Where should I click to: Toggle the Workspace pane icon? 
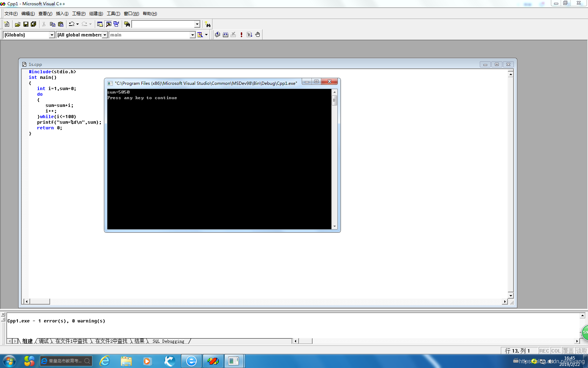point(100,24)
